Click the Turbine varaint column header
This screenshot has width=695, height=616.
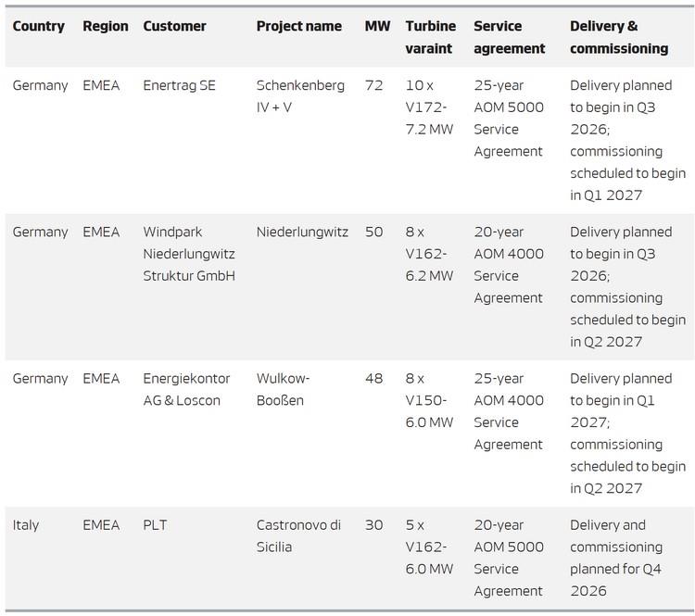click(430, 37)
